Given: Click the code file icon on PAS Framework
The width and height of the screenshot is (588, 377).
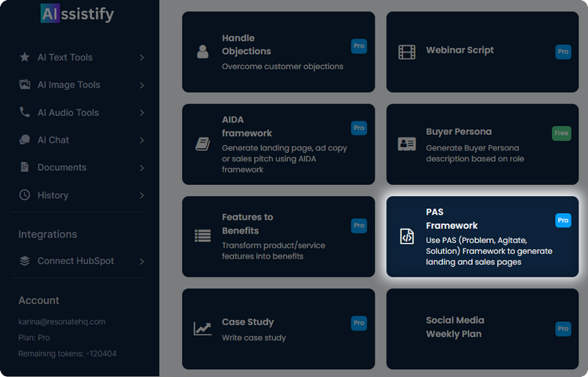Looking at the screenshot, I should click(x=407, y=236).
